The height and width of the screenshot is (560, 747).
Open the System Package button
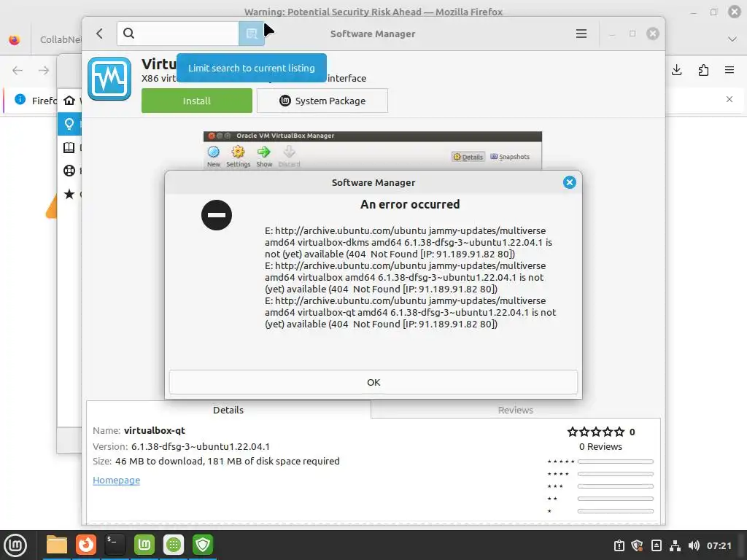pos(322,101)
